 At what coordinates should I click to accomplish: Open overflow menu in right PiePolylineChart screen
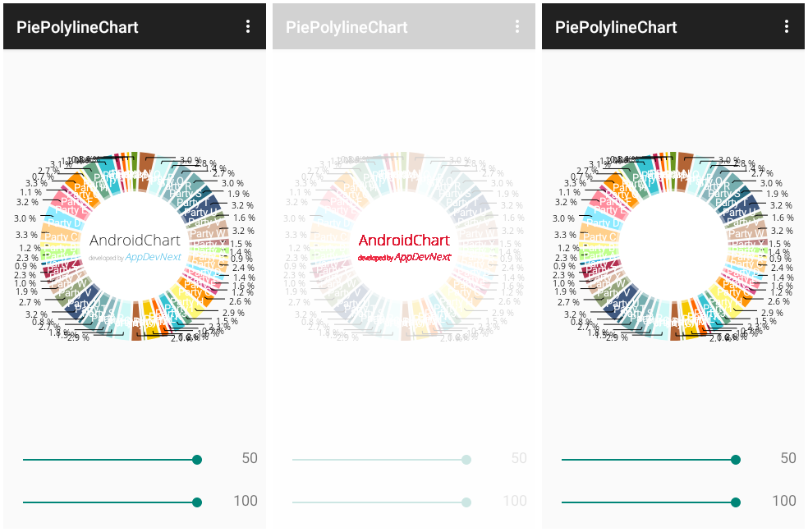(x=787, y=27)
